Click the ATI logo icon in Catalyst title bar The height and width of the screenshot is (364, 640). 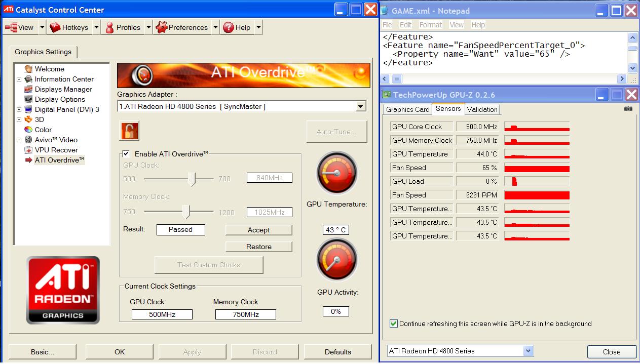[8, 10]
